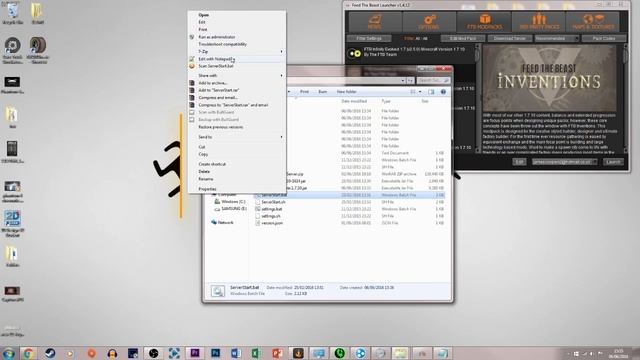Select the ServerStart.sh file
Viewport: 640px width, 360px height.
pyautogui.click(x=273, y=202)
